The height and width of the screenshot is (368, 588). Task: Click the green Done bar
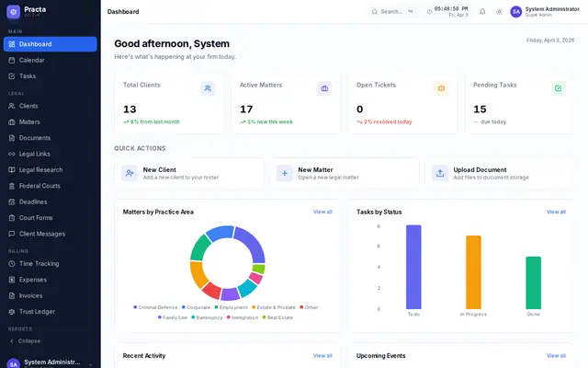click(533, 282)
